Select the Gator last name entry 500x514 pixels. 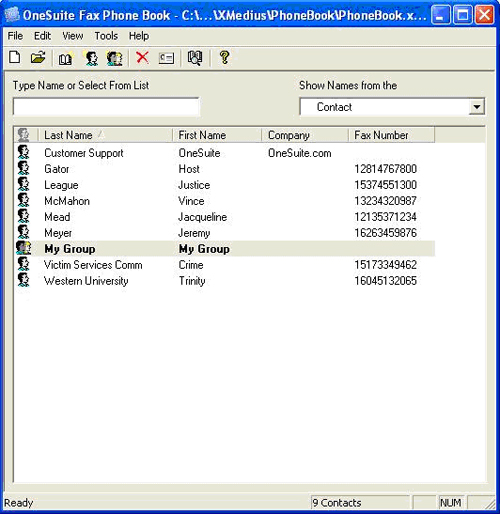click(x=57, y=169)
